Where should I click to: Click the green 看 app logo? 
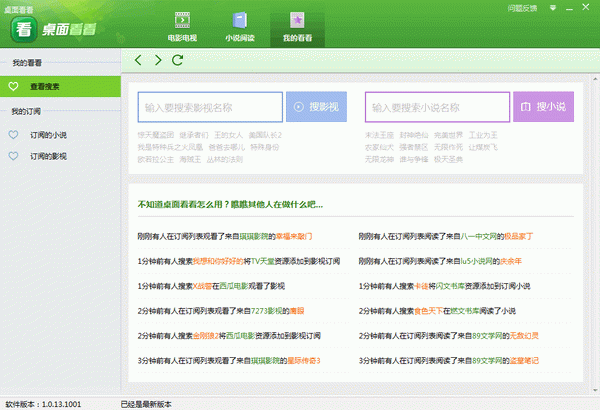click(x=24, y=29)
